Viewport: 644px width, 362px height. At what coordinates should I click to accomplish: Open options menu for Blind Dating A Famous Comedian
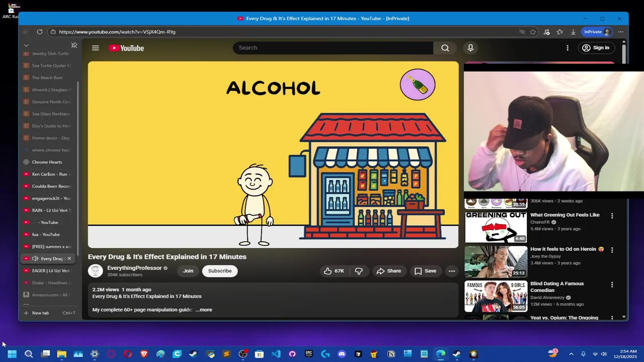pyautogui.click(x=612, y=284)
